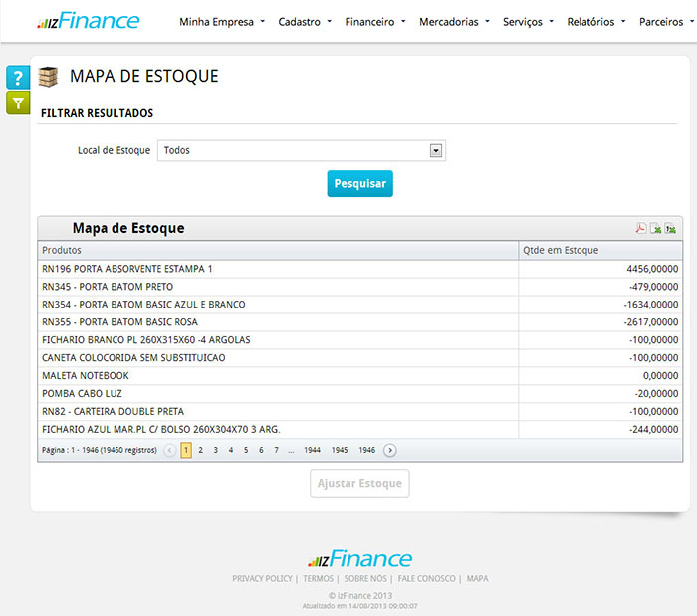Click the Pesquisar button
This screenshot has height=616, width=697.
(x=359, y=184)
